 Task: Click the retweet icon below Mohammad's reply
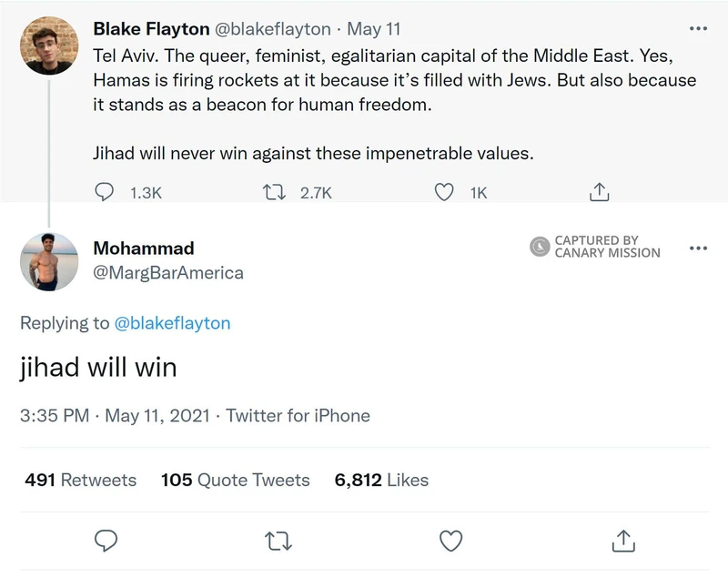click(279, 541)
